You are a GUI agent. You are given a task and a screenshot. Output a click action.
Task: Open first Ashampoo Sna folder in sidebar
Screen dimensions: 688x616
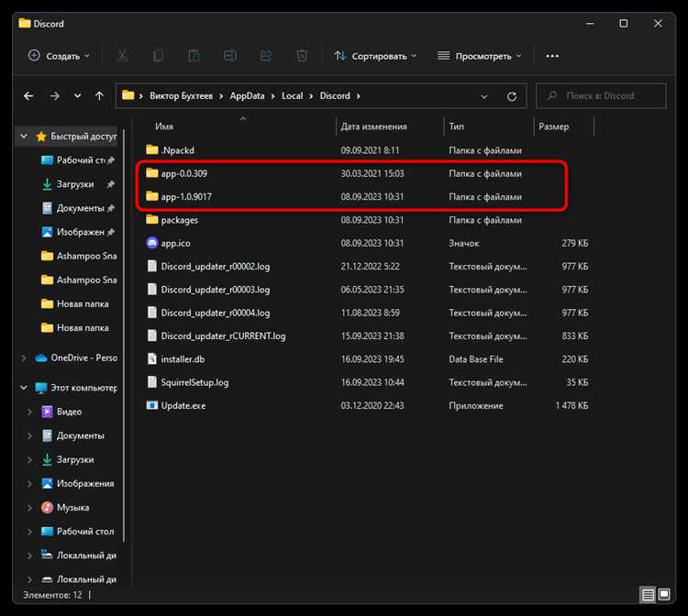click(79, 256)
